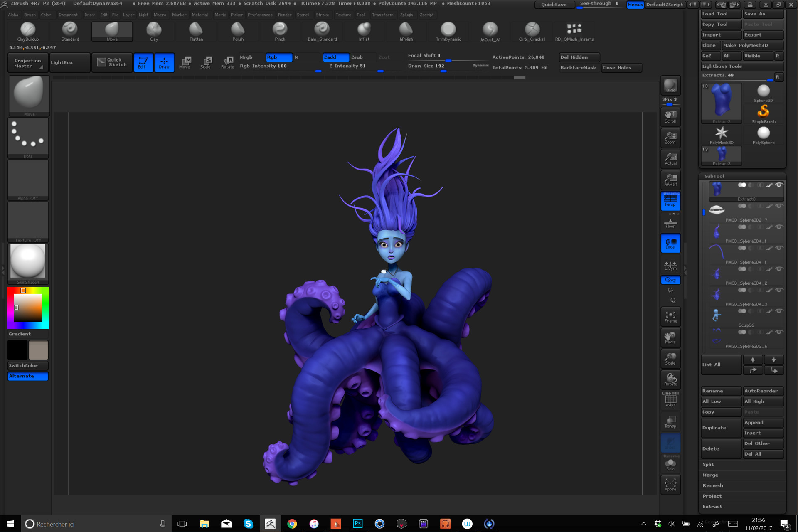798x532 pixels.
Task: Choose the Dam_Standard brush
Action: tap(322, 31)
